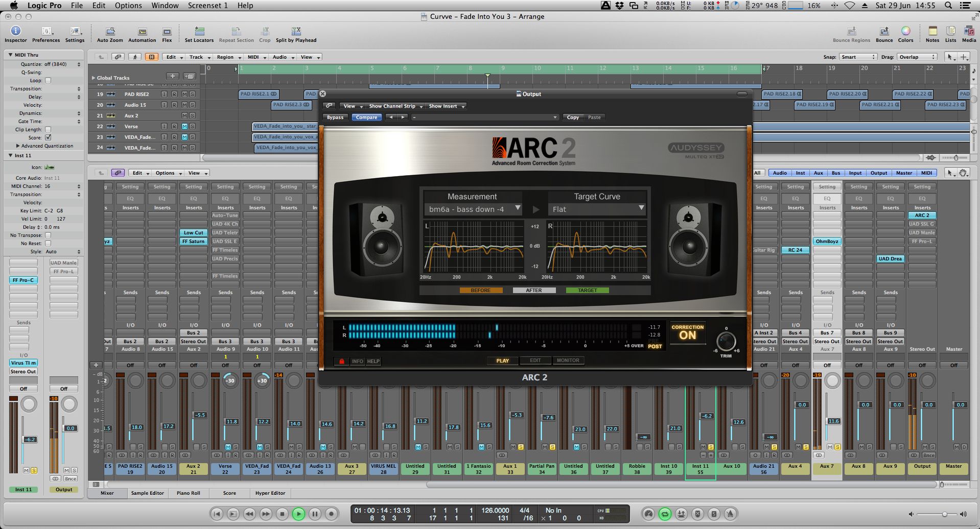
Task: Click the Metronome button in transport
Action: point(730,514)
